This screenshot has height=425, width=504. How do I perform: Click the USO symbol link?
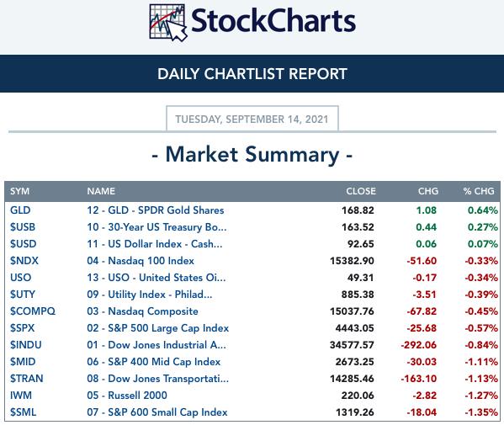tap(20, 278)
